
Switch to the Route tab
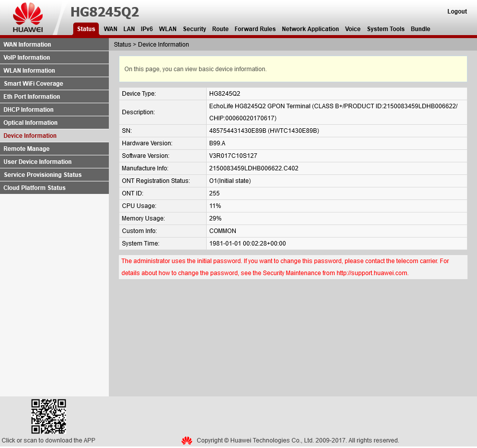coord(220,29)
